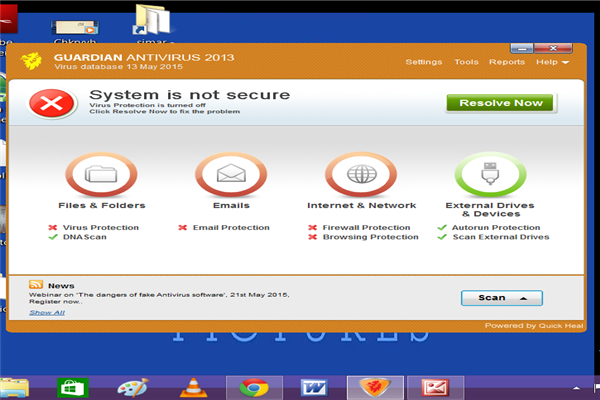Screen dimensions: 600x400
Task: Click the Show All news link
Action: pos(47,313)
